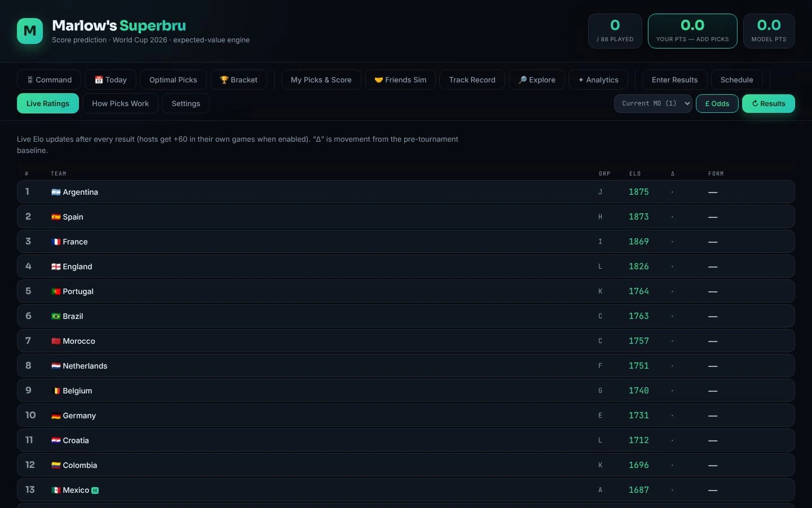812x508 pixels.
Task: View the Track Record tab
Action: pyautogui.click(x=472, y=80)
